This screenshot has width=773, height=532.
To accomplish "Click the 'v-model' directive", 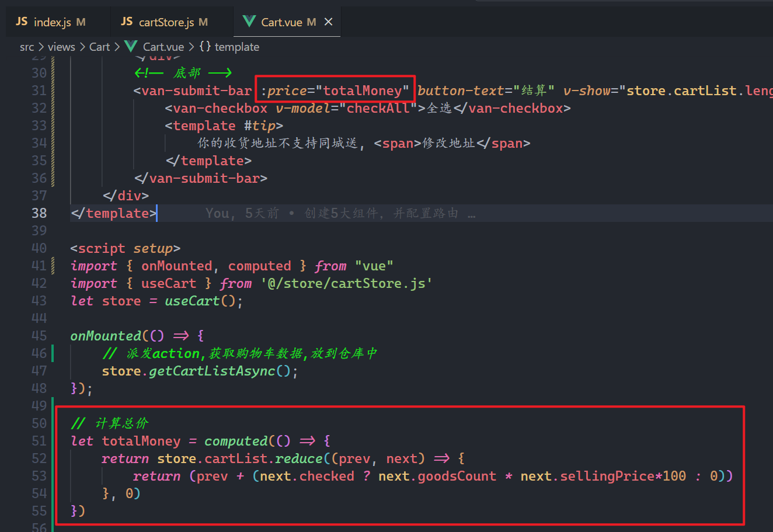I will click(303, 108).
